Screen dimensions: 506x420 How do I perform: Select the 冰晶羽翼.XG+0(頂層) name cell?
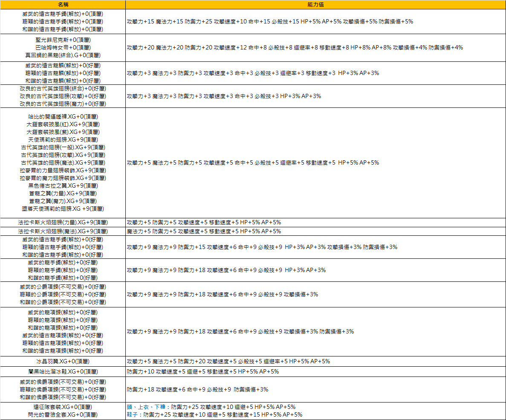(63, 361)
